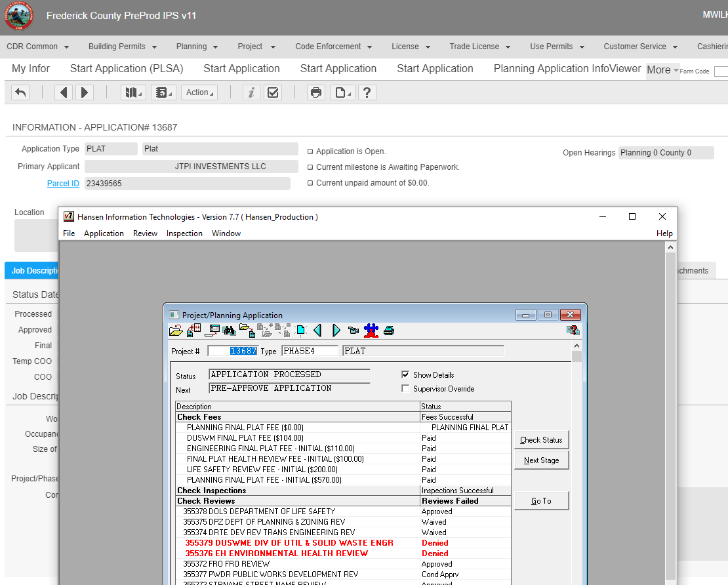Click the cyan right arrow next record icon
Image resolution: width=728 pixels, height=585 pixels.
[336, 331]
